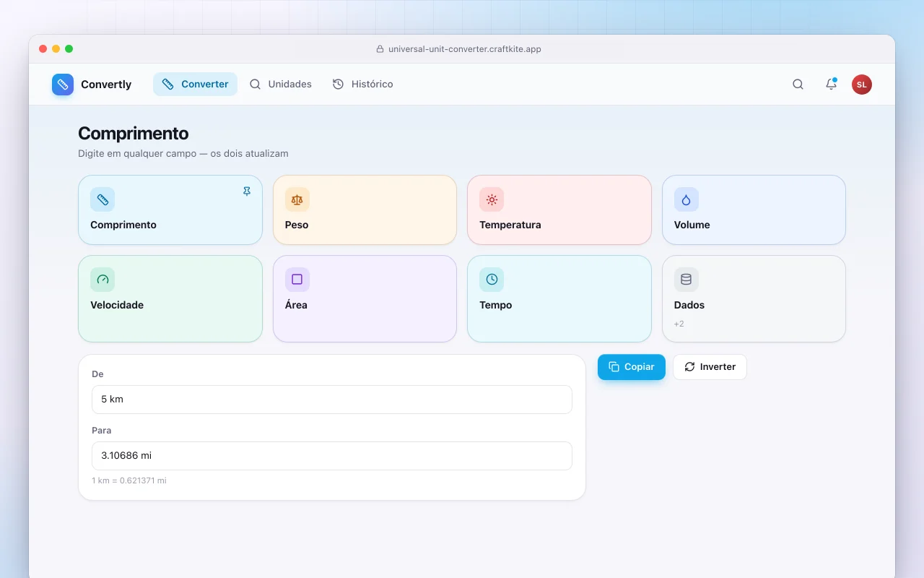Click the gauge icon on Velocidade card

tap(103, 280)
